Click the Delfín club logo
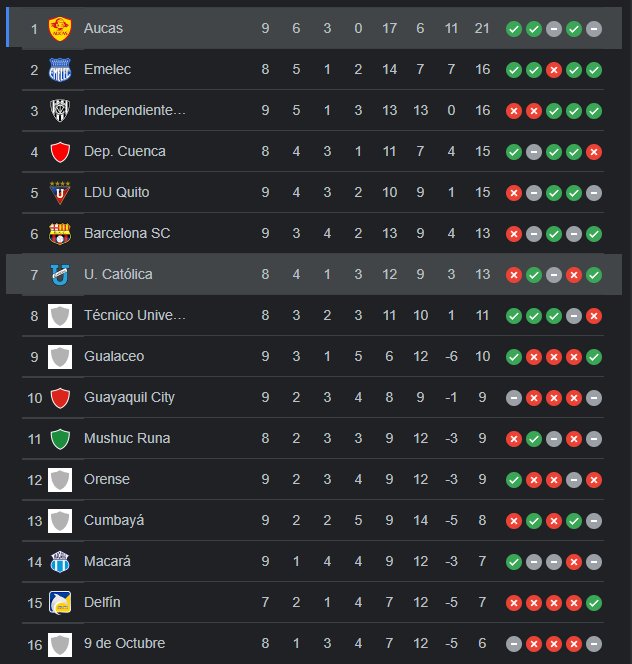 tap(60, 603)
